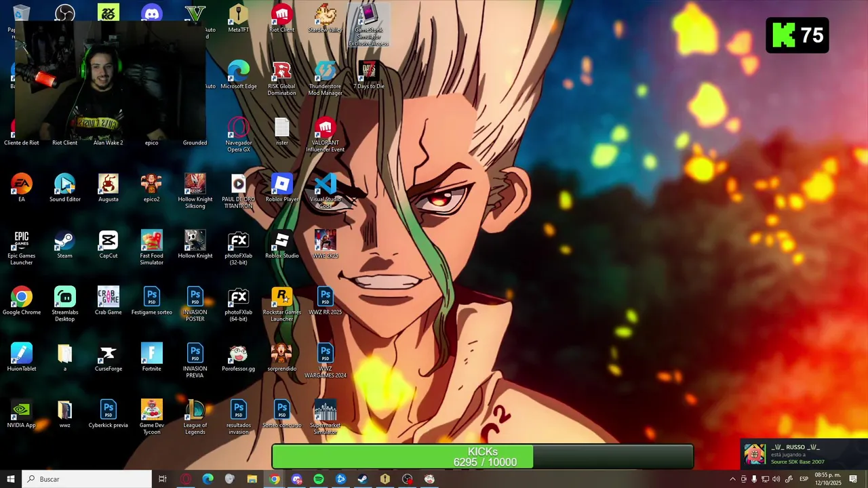The width and height of the screenshot is (868, 488).
Task: Open Epic Games Launcher
Action: click(x=22, y=248)
